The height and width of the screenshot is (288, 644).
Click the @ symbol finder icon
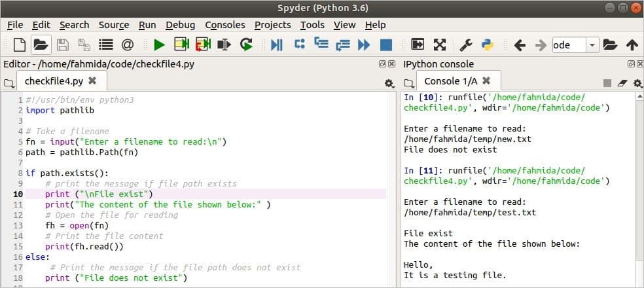(128, 45)
